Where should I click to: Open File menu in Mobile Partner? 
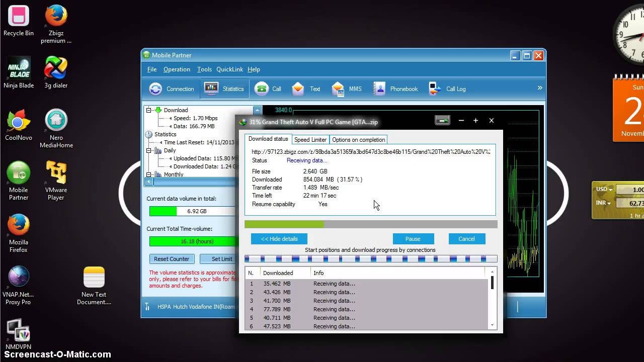click(x=152, y=69)
